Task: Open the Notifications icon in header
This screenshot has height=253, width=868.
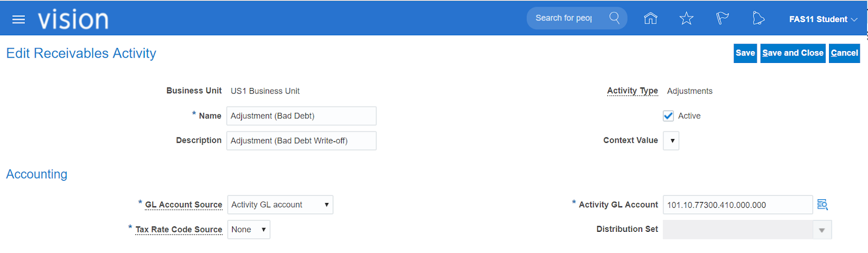Action: 758,18
